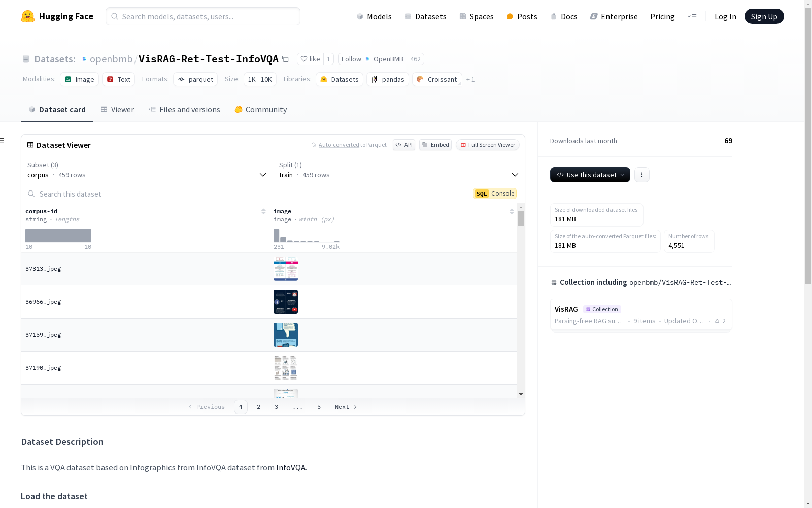This screenshot has height=508, width=812.
Task: Open thumbnail for 37159.jpeg row
Action: click(286, 335)
